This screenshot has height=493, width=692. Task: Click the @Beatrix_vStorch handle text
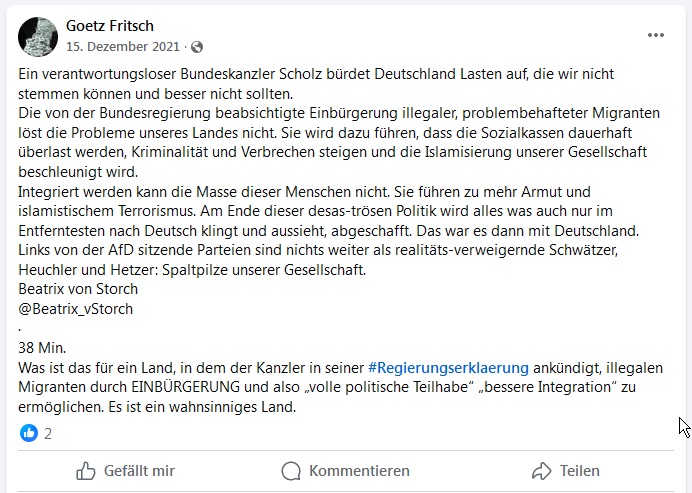point(76,308)
